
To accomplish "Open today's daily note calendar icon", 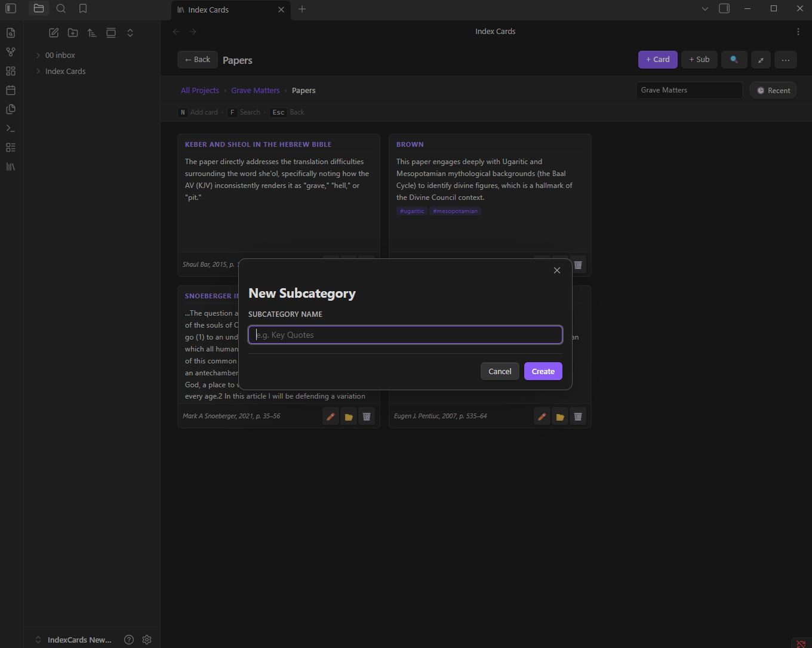I will 11,90.
